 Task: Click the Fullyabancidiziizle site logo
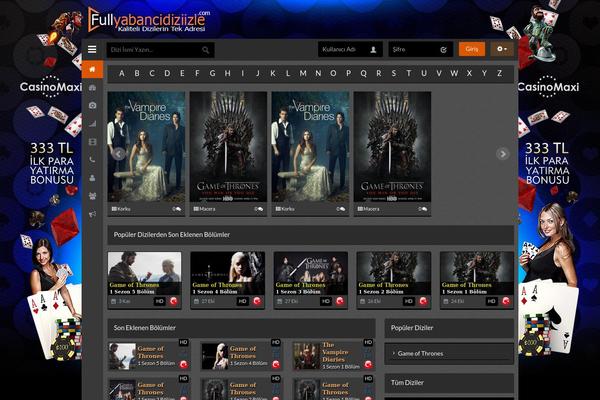pos(149,20)
